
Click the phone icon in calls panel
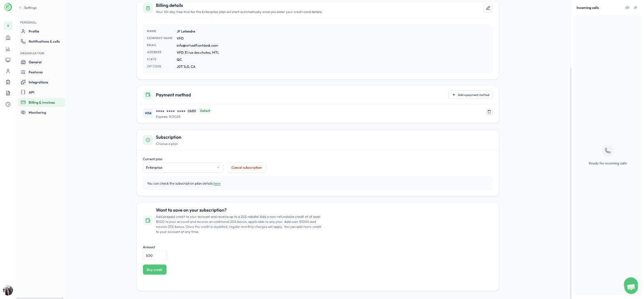(607, 151)
